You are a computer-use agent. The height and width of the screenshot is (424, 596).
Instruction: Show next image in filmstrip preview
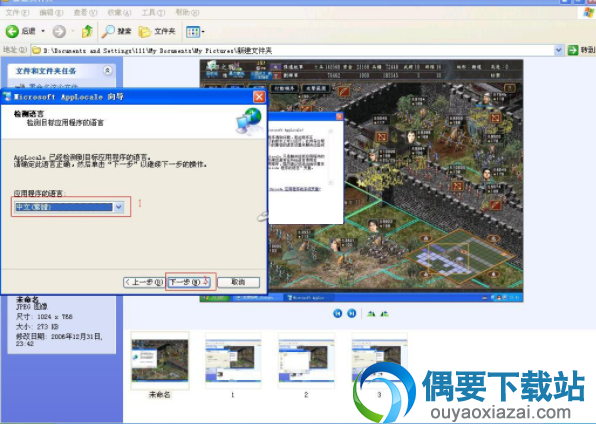pos(352,313)
